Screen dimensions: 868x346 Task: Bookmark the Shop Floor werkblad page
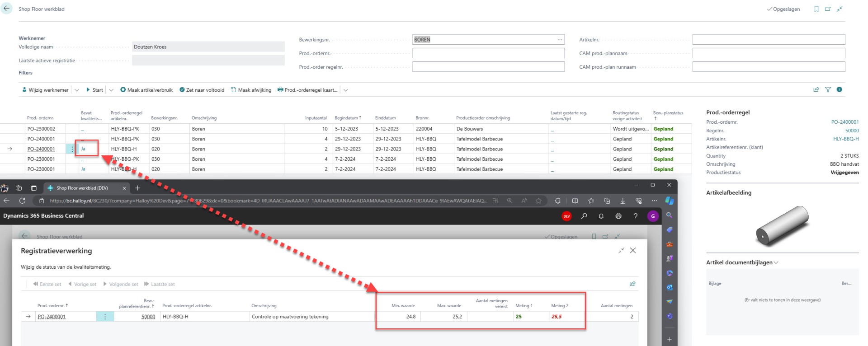pyautogui.click(x=816, y=9)
